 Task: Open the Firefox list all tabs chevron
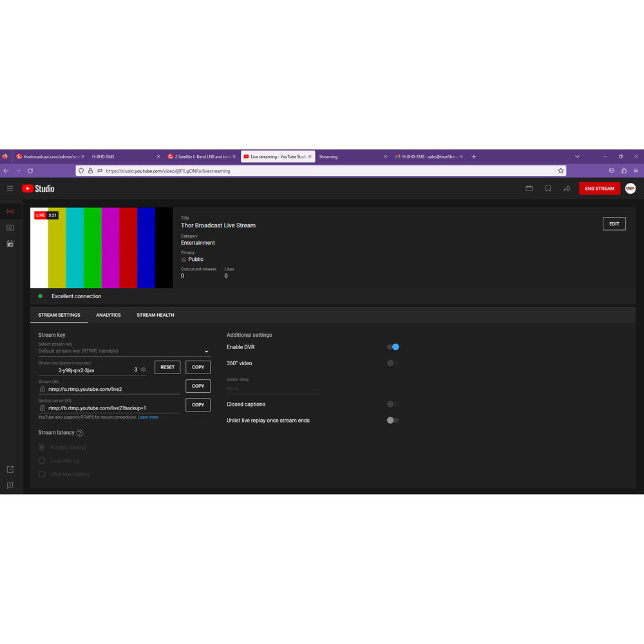point(577,156)
